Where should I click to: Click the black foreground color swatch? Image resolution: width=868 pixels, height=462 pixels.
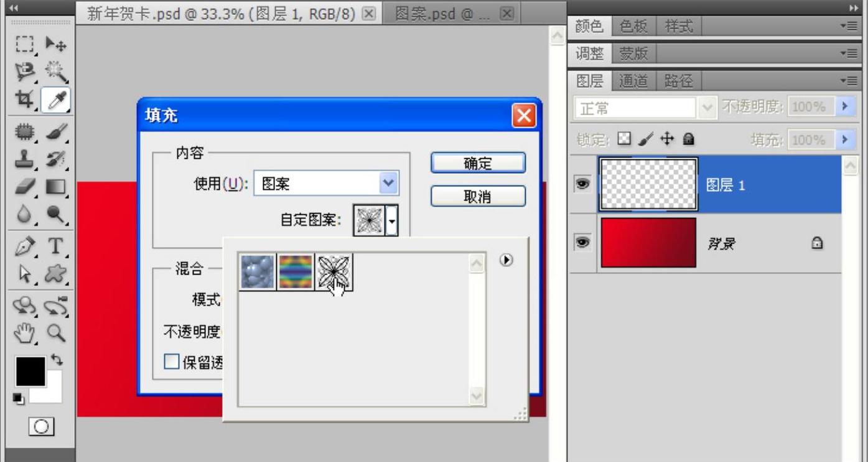(x=30, y=371)
